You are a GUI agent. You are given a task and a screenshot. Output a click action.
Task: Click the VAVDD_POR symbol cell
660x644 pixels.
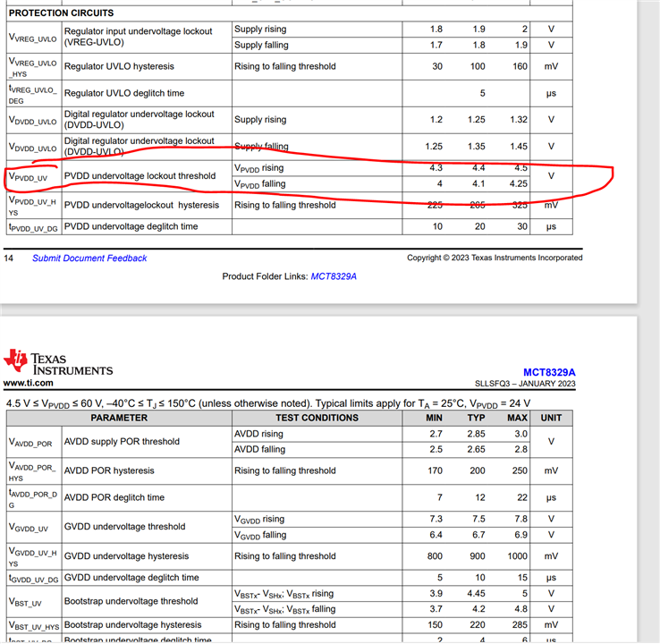point(34,442)
